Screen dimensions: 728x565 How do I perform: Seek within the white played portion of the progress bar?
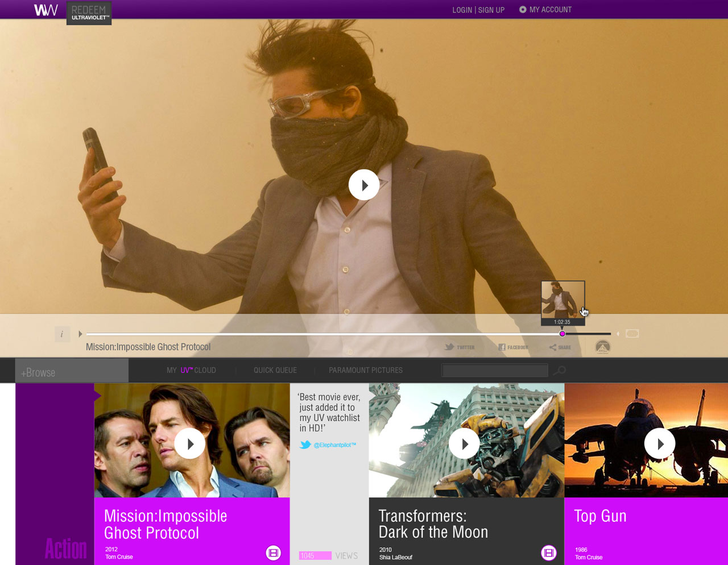pyautogui.click(x=322, y=334)
